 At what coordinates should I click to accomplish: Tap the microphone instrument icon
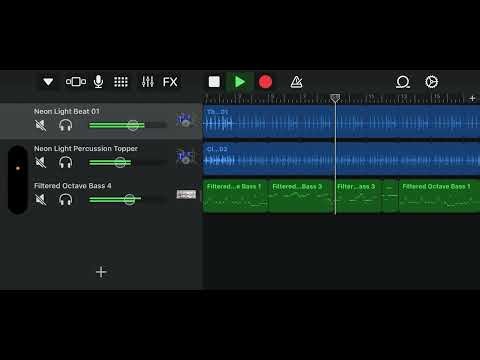[98, 82]
